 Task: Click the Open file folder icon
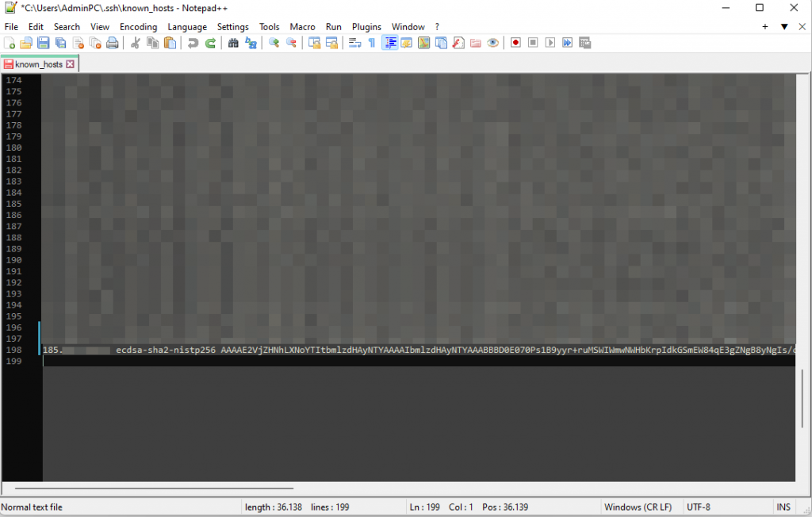26,43
